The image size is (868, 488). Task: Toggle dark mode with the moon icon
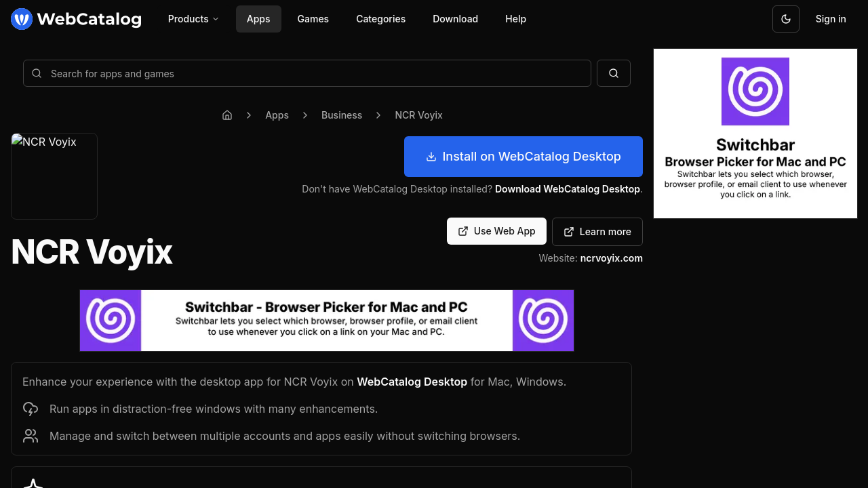point(786,19)
